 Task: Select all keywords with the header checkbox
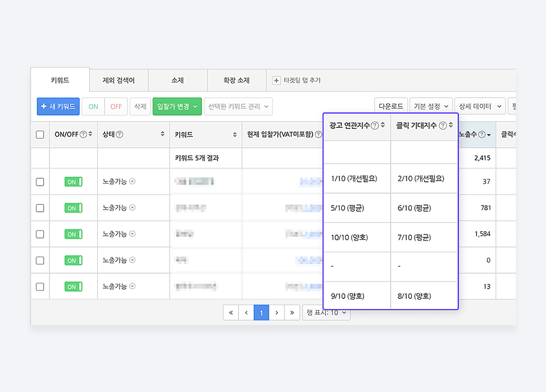click(x=40, y=134)
